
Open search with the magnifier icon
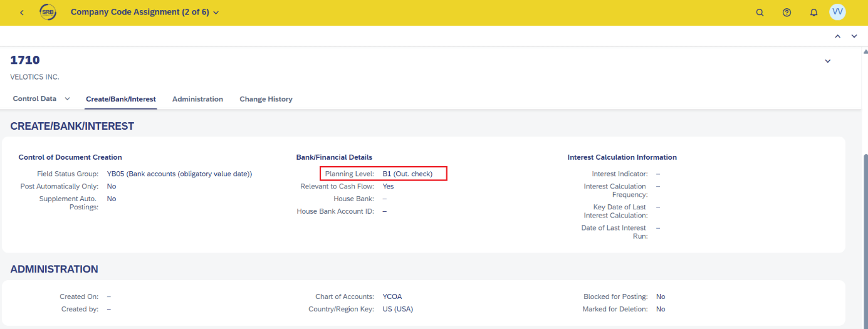(x=760, y=13)
